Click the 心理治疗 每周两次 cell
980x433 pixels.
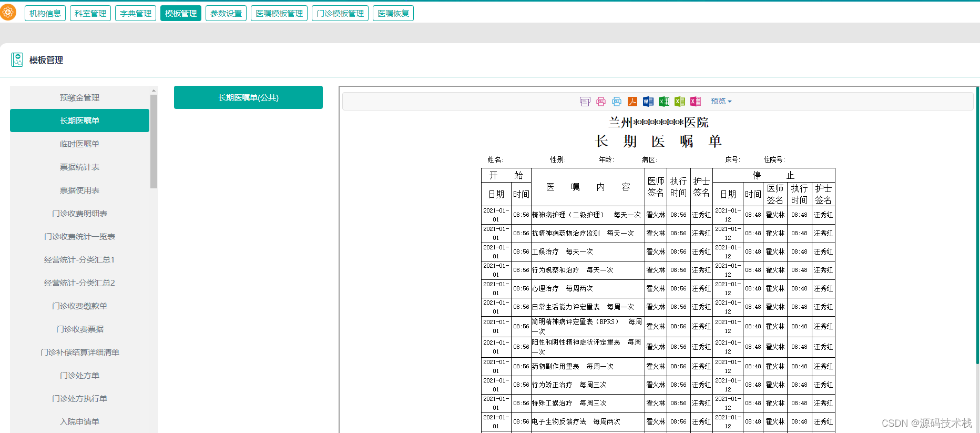coord(588,288)
